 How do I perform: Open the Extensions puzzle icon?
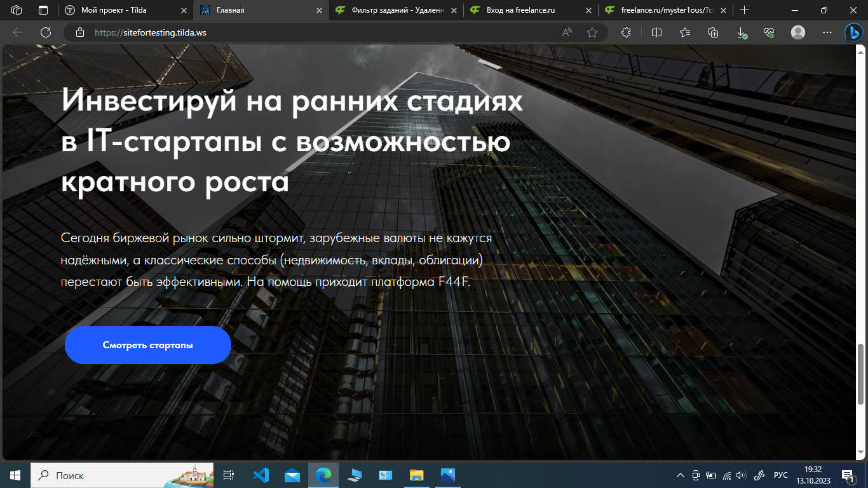point(626,32)
